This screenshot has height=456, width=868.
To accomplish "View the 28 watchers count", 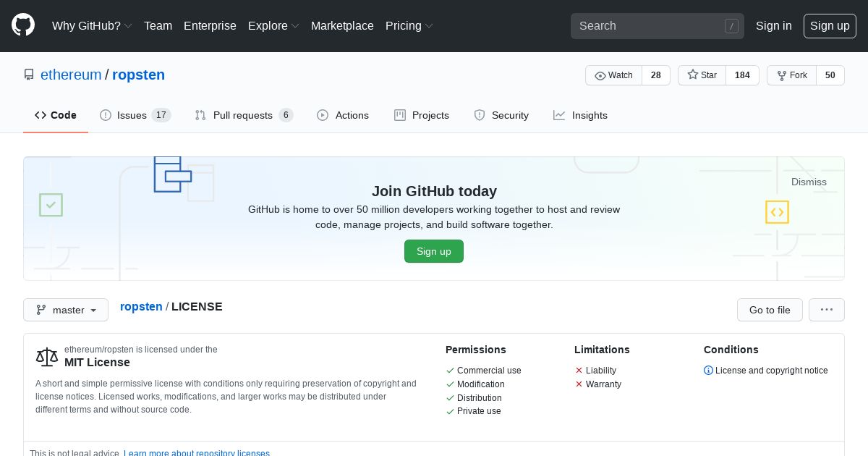I will [656, 75].
